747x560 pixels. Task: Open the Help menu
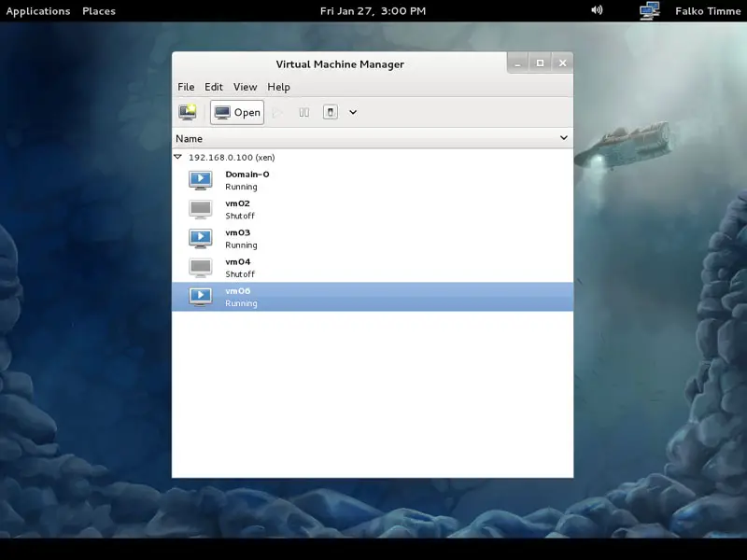[x=278, y=87]
